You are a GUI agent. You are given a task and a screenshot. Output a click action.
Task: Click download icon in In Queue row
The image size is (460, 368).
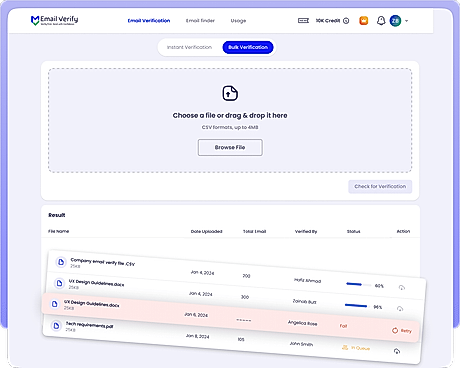click(397, 351)
